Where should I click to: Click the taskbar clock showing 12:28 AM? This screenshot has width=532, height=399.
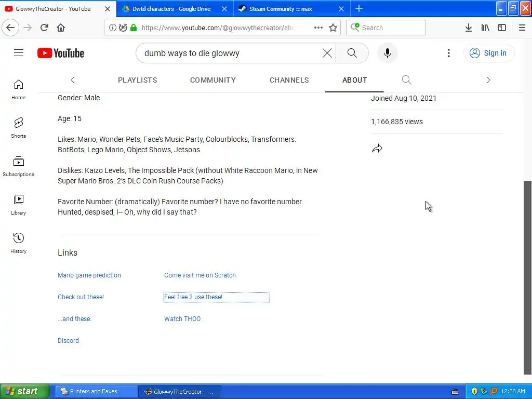click(513, 391)
